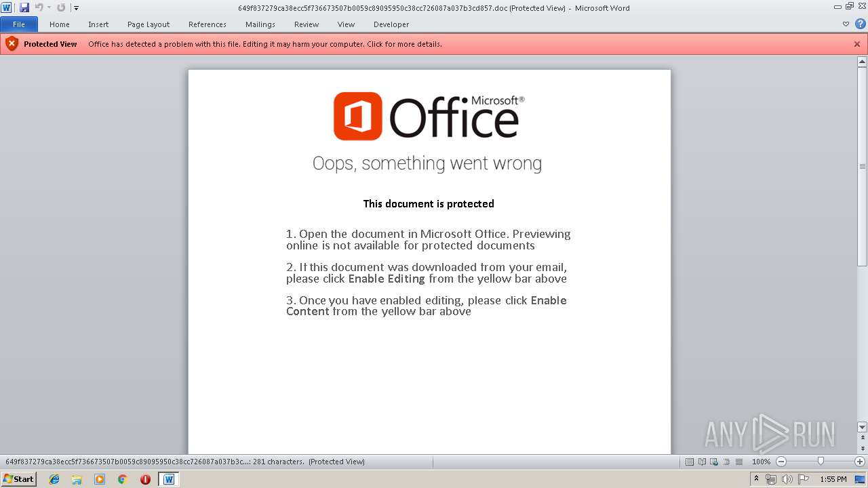Select Outline view icon

pos(726,462)
